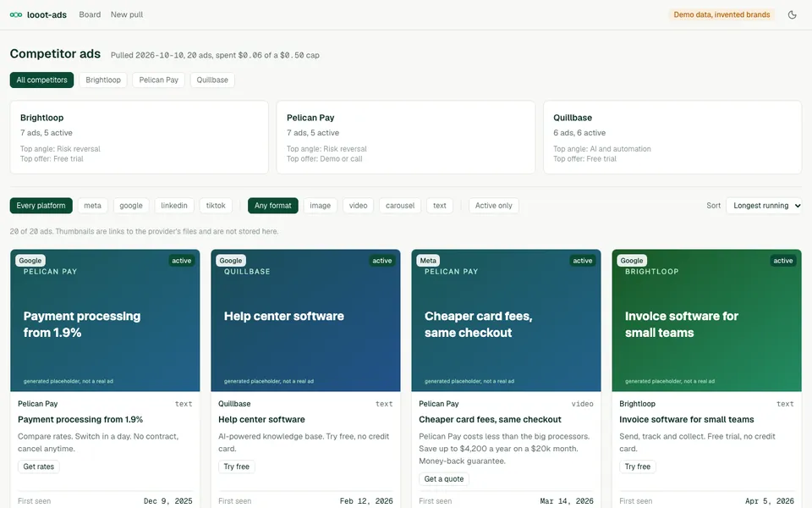Show only image format ads
812x508 pixels.
[x=320, y=206]
